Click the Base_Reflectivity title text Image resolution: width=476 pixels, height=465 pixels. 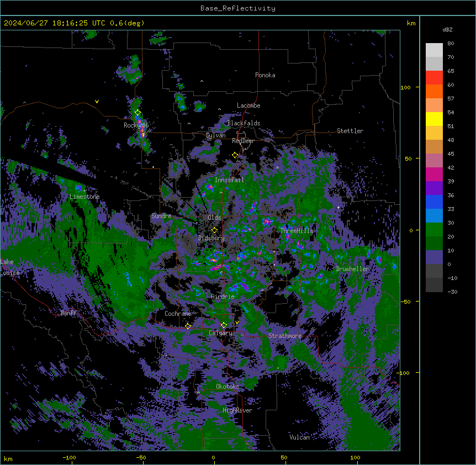coord(237,8)
